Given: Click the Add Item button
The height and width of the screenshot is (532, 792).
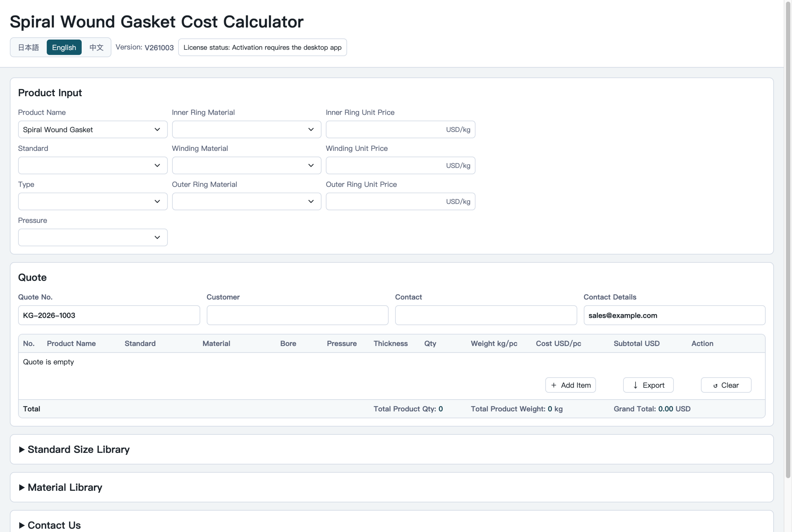Looking at the screenshot, I should [x=570, y=385].
